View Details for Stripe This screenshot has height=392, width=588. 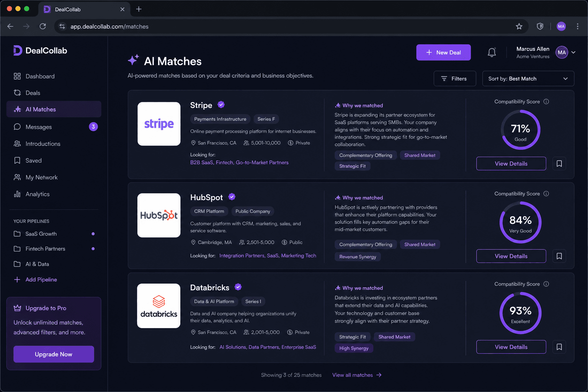511,163
